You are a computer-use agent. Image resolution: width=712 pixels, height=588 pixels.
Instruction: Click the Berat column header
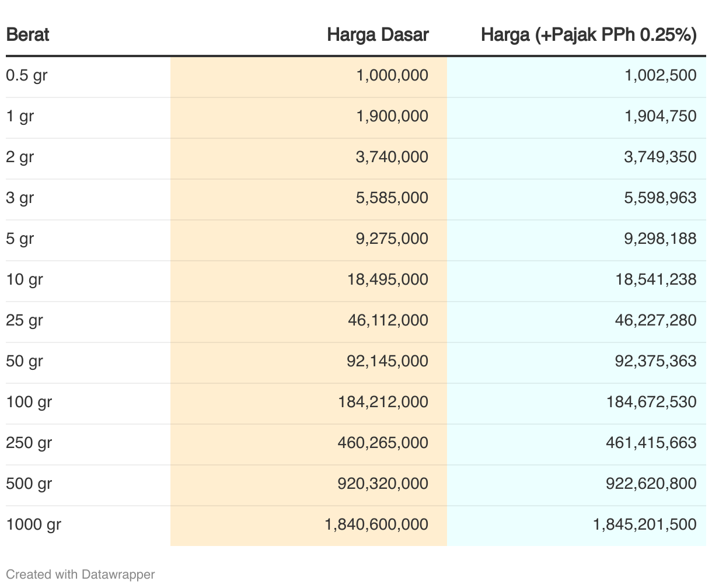[x=27, y=35]
